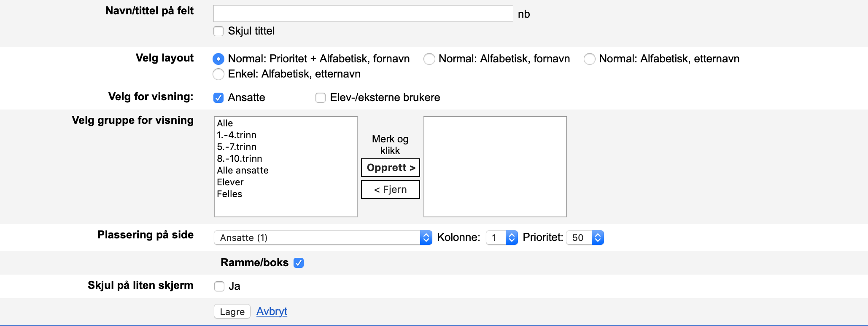Enable Elev-/eksterne brukere checkbox
The height and width of the screenshot is (326, 868).
321,98
